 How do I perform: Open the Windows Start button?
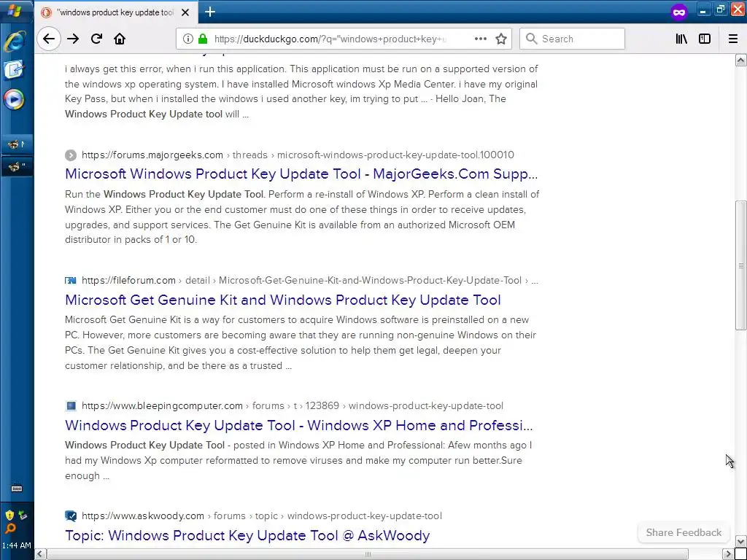point(15,10)
